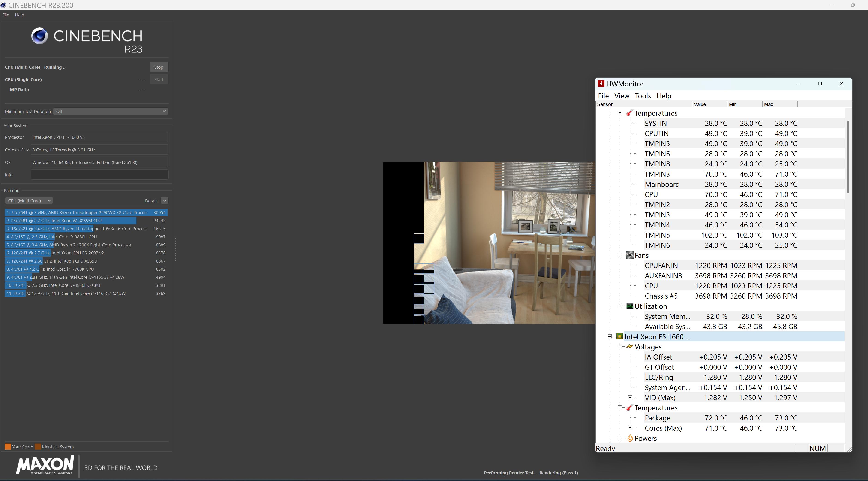Click the Intel Xeon E5 1660 chip icon

coord(619,336)
